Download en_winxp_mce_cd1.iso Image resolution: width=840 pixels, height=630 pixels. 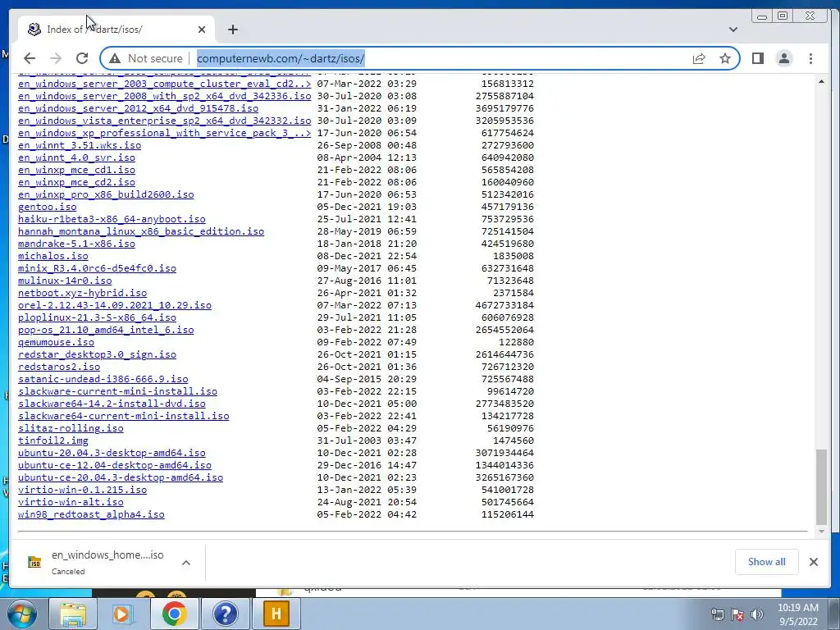pos(76,170)
